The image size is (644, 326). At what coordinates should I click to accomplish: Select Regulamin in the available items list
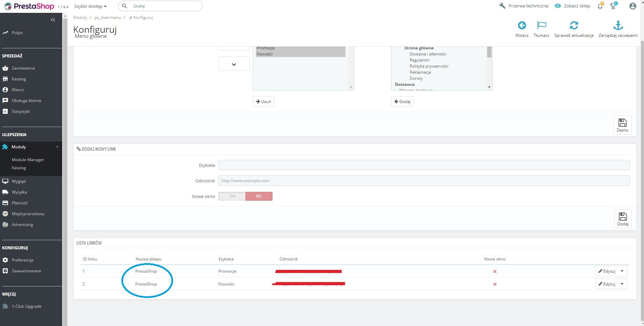coord(420,60)
